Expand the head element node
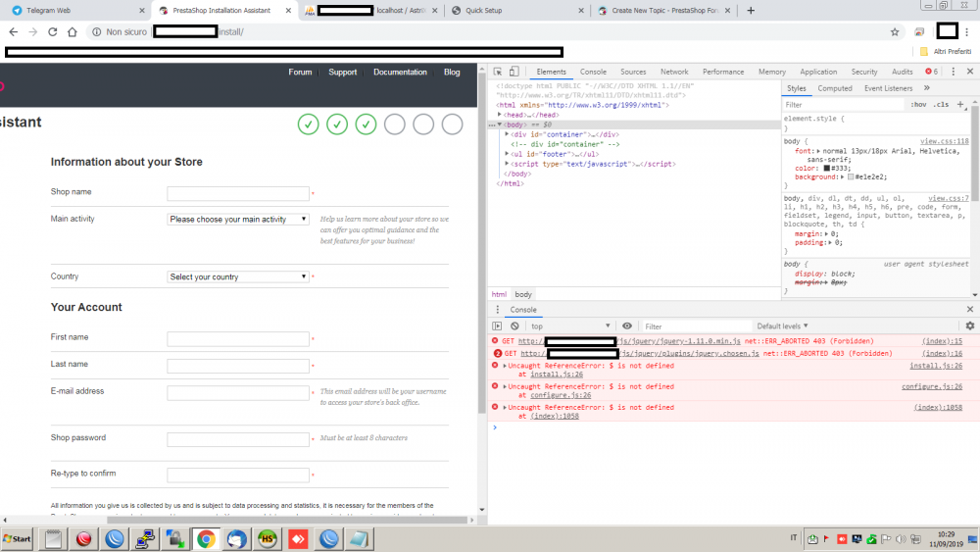 click(x=500, y=115)
